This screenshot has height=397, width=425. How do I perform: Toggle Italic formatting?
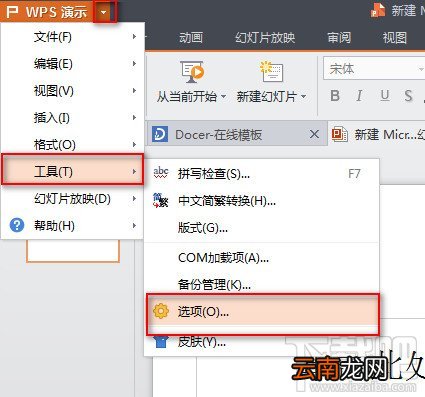coord(359,96)
